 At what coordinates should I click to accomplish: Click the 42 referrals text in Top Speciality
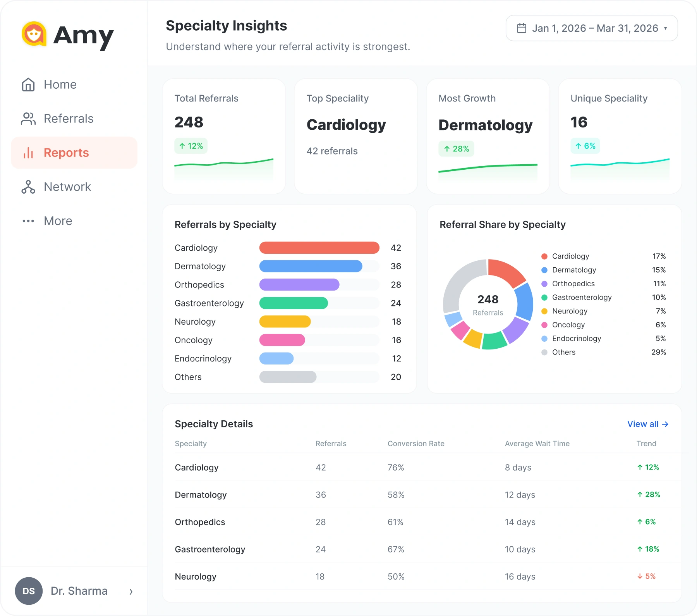click(332, 151)
